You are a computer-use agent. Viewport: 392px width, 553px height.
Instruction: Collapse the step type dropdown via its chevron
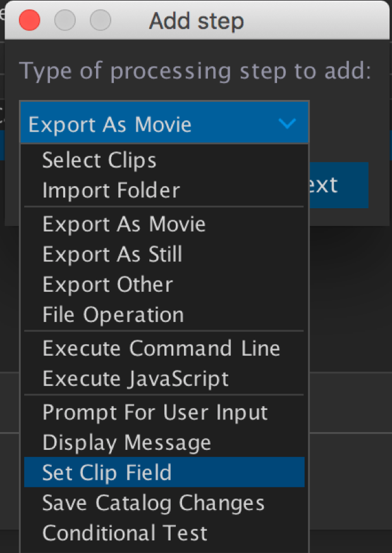pos(287,123)
